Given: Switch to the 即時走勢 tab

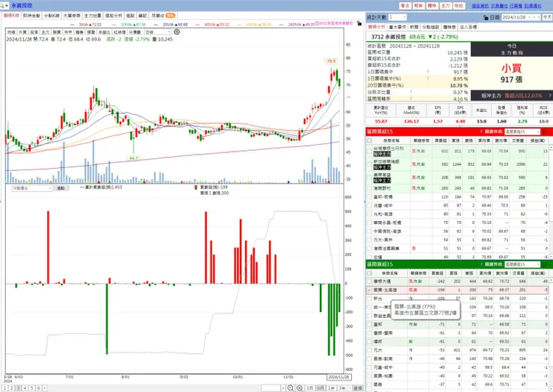Looking at the screenshot, I should 31,16.
